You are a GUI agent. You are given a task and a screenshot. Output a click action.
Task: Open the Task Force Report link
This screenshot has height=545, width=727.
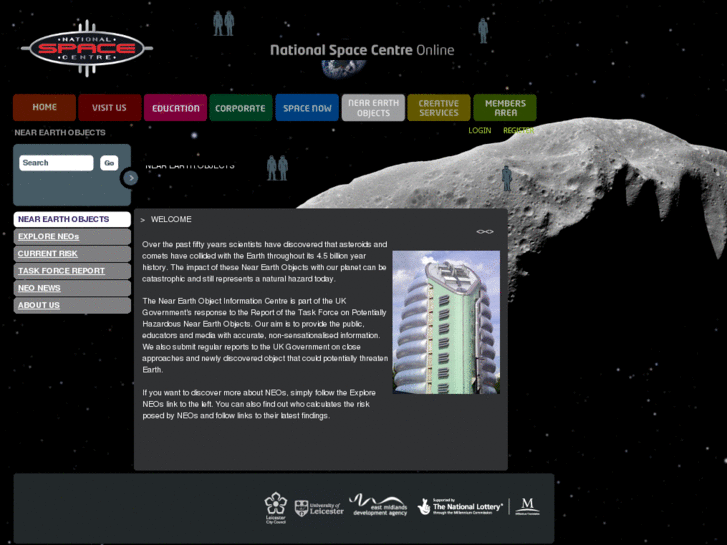coord(72,271)
